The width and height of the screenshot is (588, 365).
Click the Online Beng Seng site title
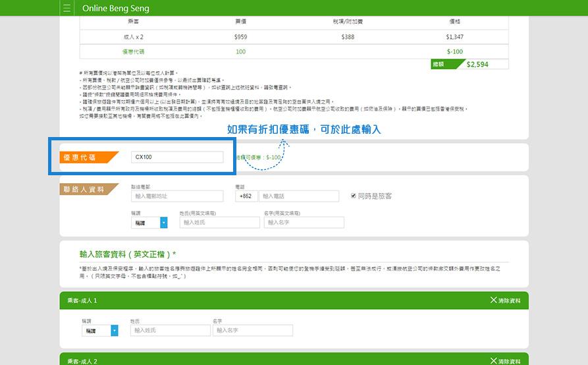(x=116, y=9)
